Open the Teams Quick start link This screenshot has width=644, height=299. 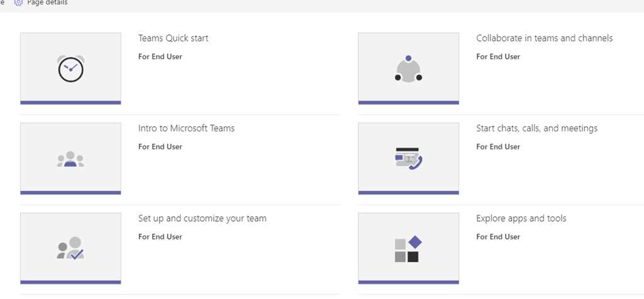(x=173, y=38)
